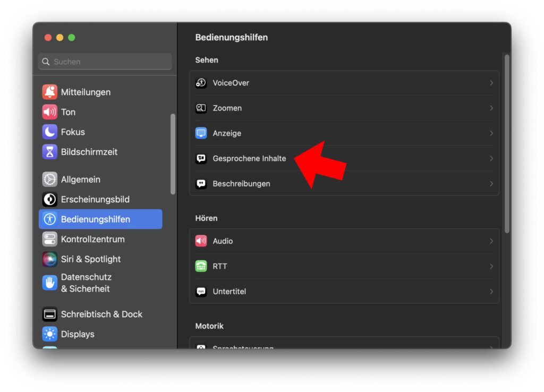Open RTT settings via its green icon
544x392 pixels.
coord(201,266)
